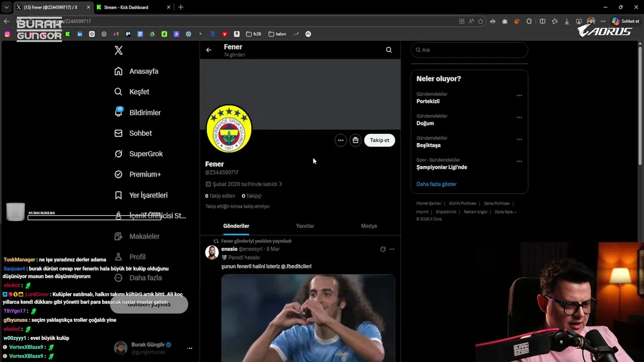Open Fenerbahçe profile picture

229,129
